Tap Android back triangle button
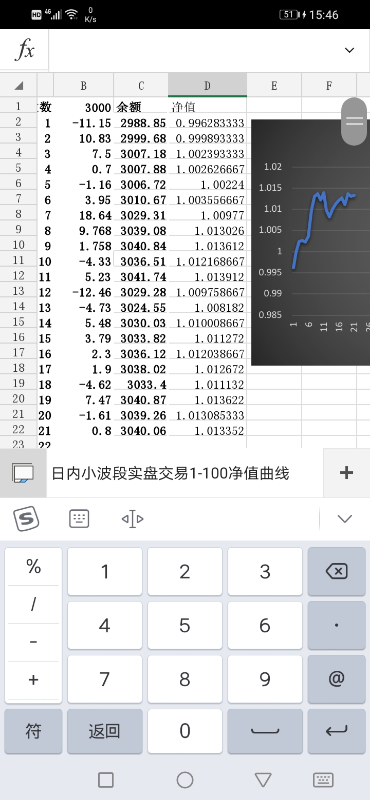The height and width of the screenshot is (800, 370). [x=263, y=780]
